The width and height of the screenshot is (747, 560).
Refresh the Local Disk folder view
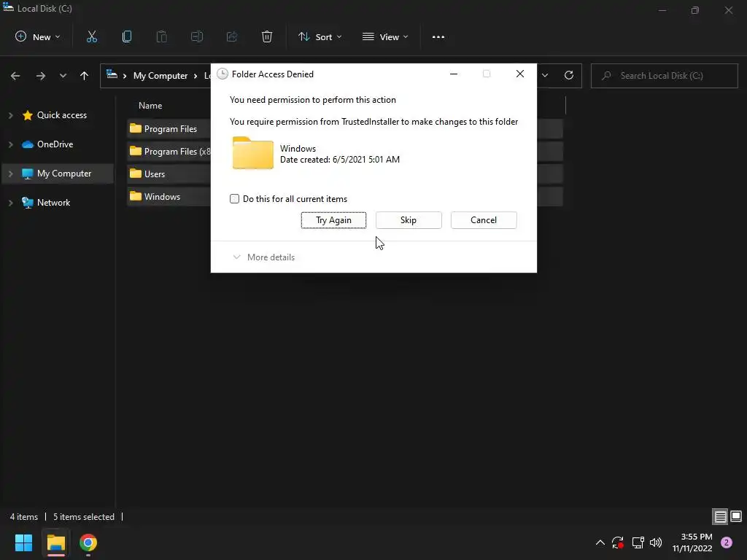pos(569,75)
